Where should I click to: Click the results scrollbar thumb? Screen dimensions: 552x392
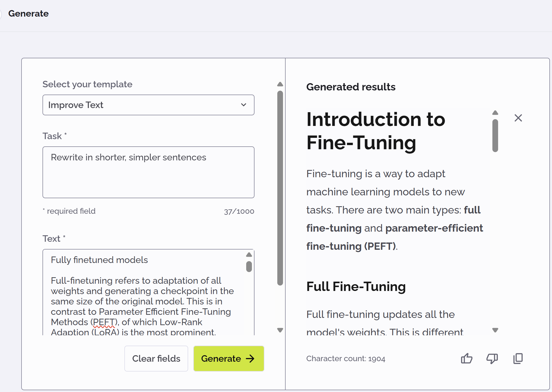[x=495, y=136]
